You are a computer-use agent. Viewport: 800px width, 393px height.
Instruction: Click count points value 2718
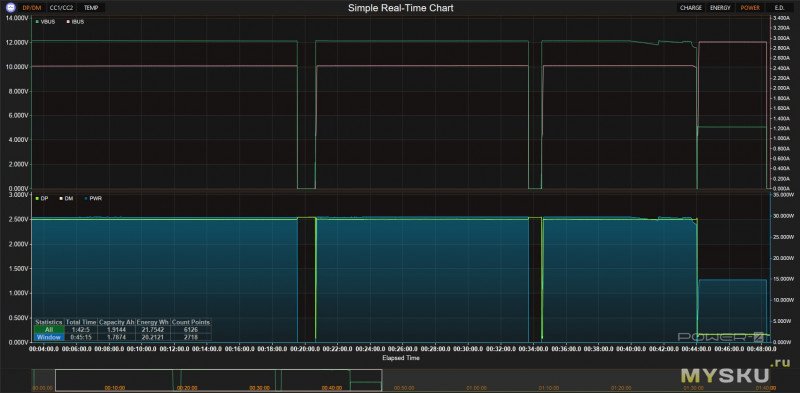tap(191, 337)
